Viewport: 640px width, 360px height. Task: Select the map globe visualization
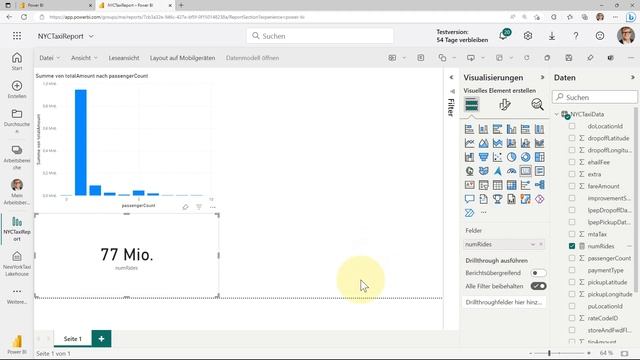[x=469, y=171]
